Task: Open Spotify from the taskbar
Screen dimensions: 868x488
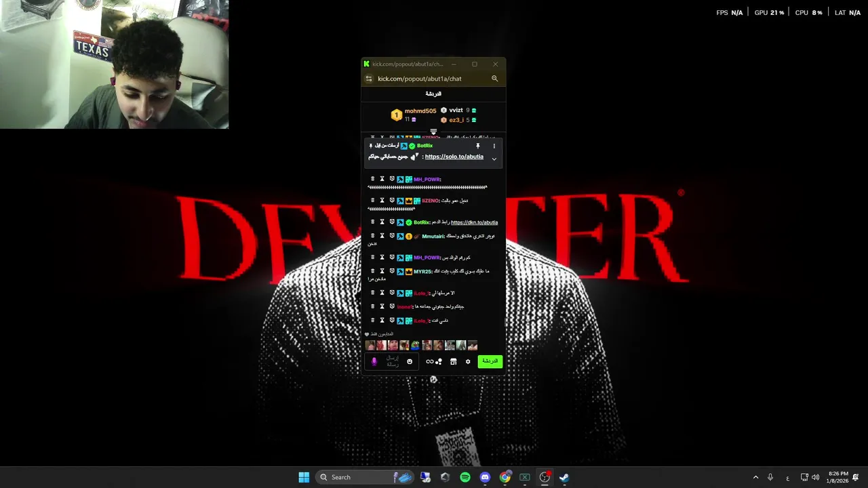Action: click(x=465, y=477)
